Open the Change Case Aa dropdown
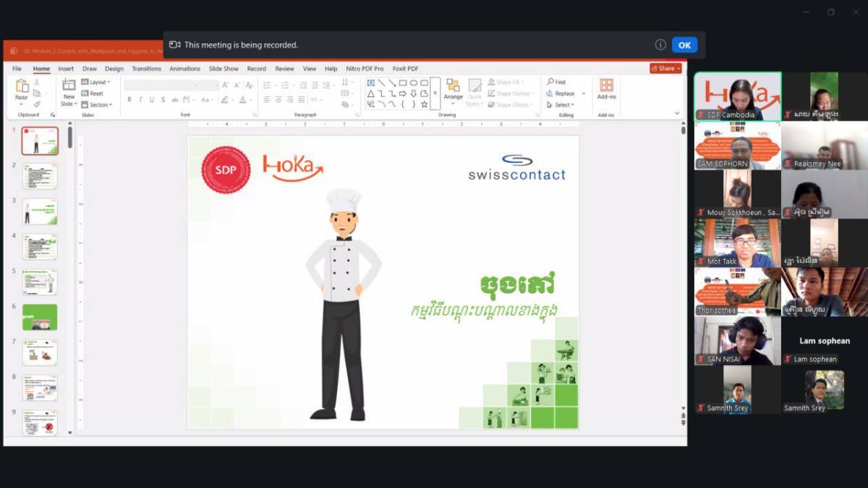Screen dimensions: 868x488 coord(207,99)
